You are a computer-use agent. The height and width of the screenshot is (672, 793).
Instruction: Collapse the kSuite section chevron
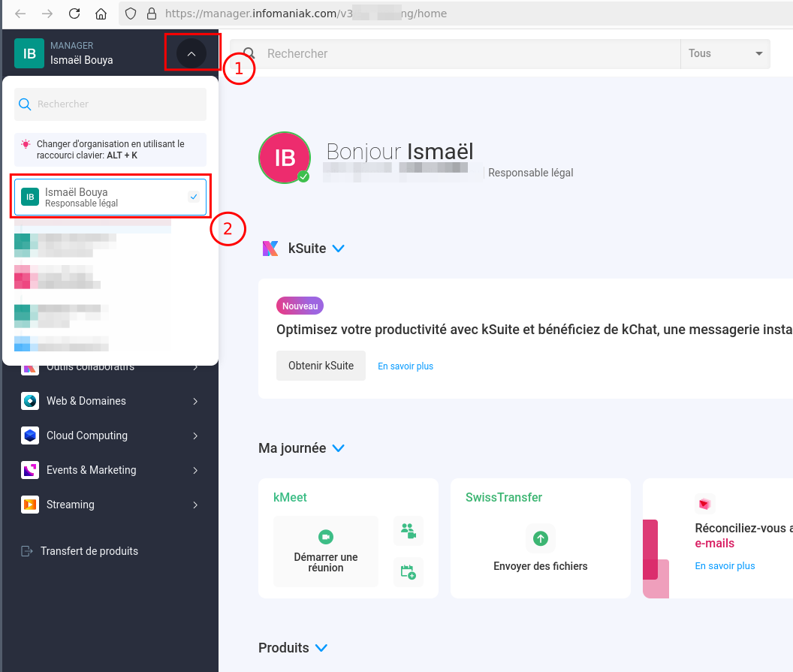coord(339,249)
